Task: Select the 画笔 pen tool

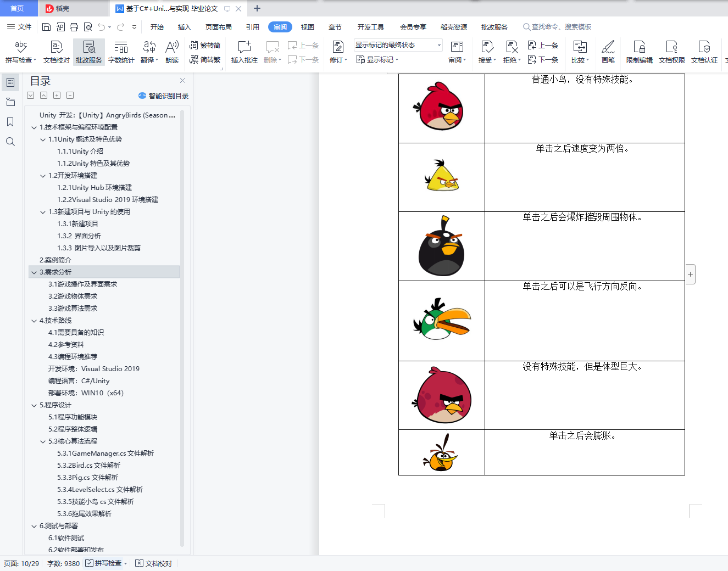Action: pos(608,52)
